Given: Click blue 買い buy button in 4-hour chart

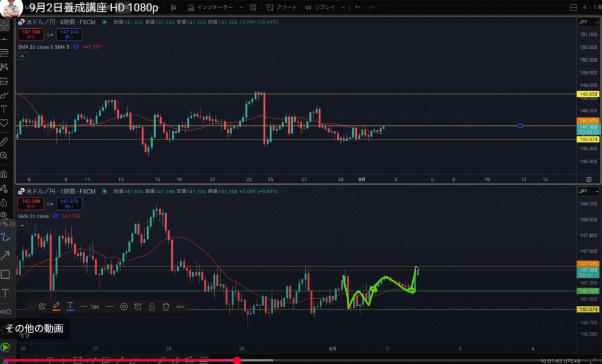Looking at the screenshot, I should point(69,35).
